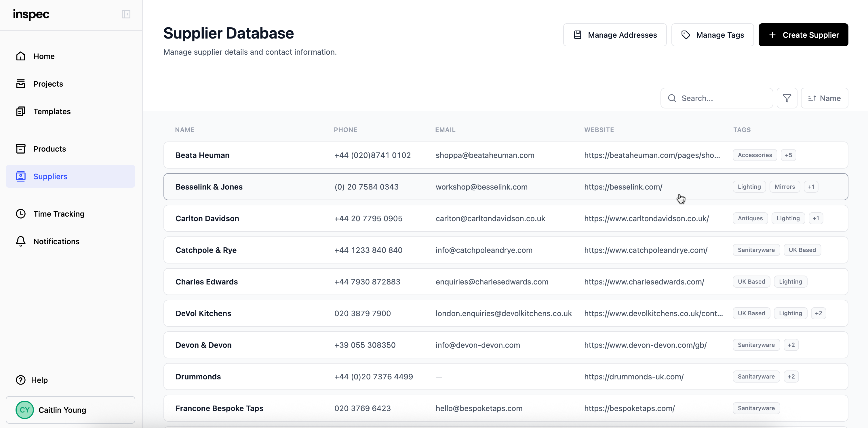The image size is (868, 428).
Task: Open the Caitlin Young account menu
Action: (x=71, y=410)
